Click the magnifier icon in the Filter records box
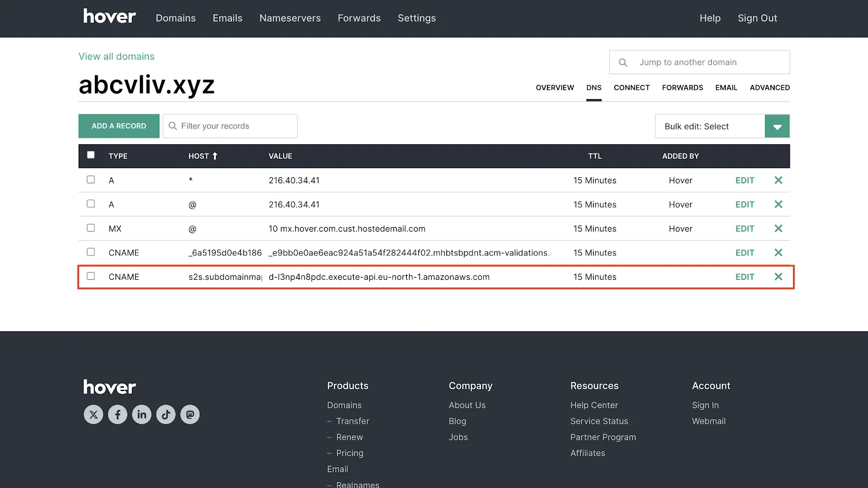The image size is (868, 488). point(173,126)
